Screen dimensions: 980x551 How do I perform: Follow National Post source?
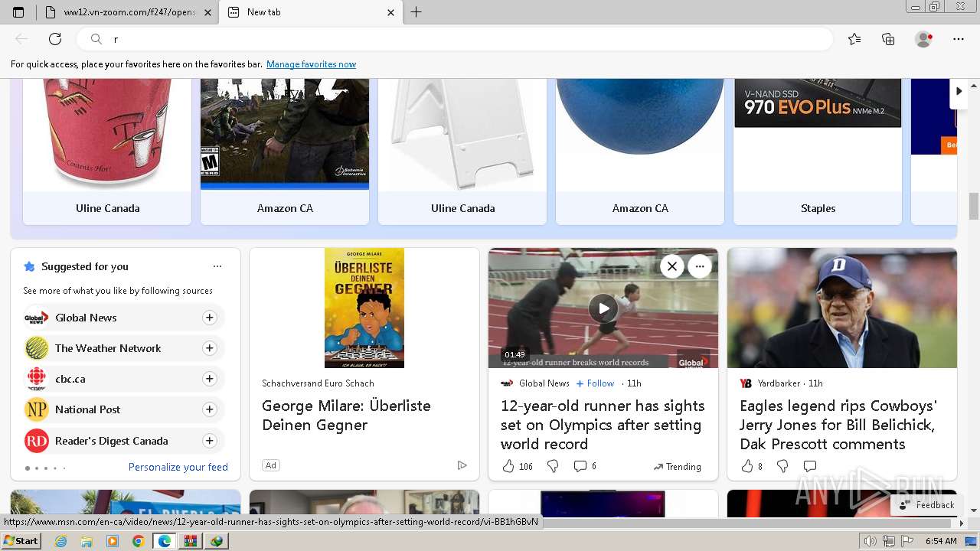[x=209, y=409]
